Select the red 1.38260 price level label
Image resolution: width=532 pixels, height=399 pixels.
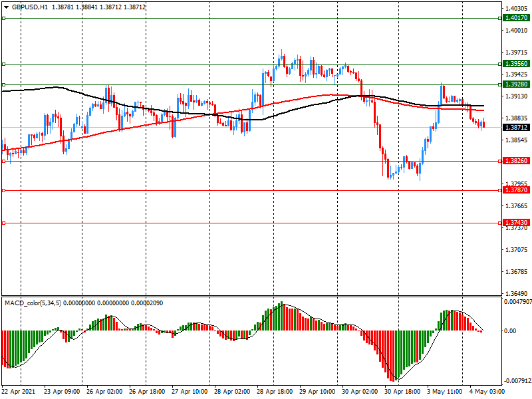click(516, 161)
